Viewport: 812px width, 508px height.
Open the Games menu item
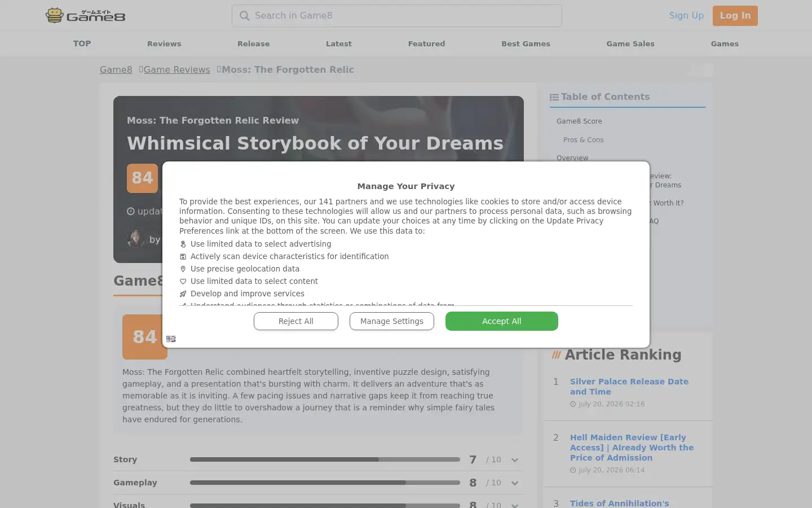click(725, 43)
